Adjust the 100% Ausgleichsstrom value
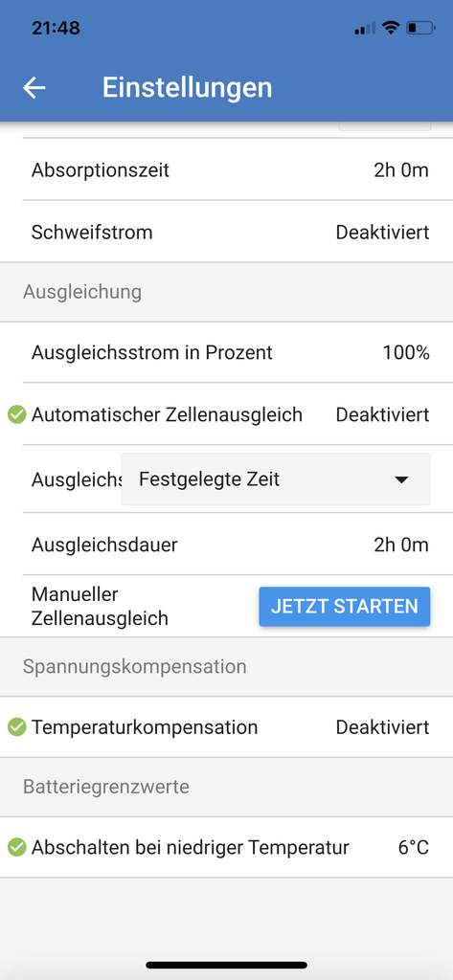Image resolution: width=453 pixels, height=980 pixels. point(406,353)
